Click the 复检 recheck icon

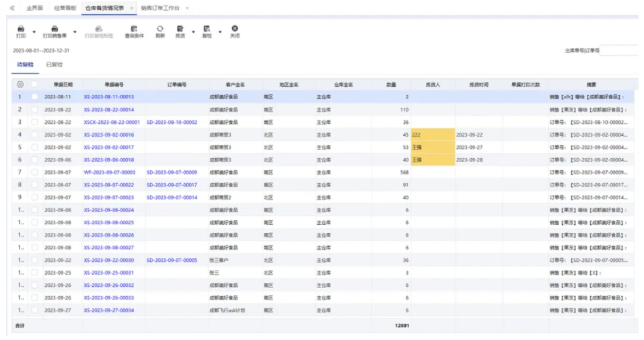(x=207, y=29)
